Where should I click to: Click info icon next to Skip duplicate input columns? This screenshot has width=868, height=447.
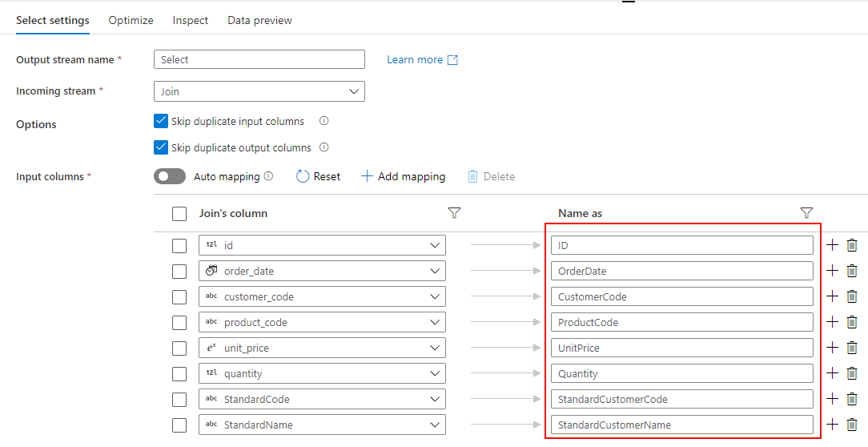pyautogui.click(x=324, y=122)
